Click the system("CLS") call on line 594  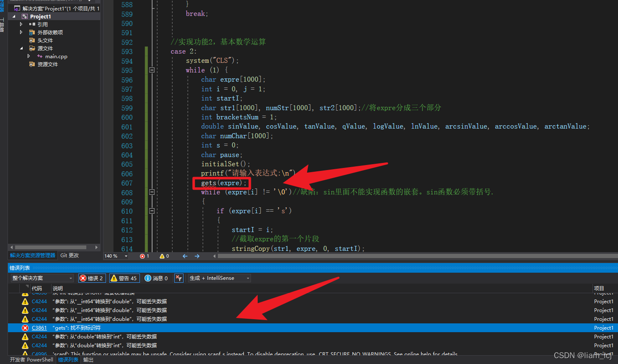pyautogui.click(x=212, y=61)
